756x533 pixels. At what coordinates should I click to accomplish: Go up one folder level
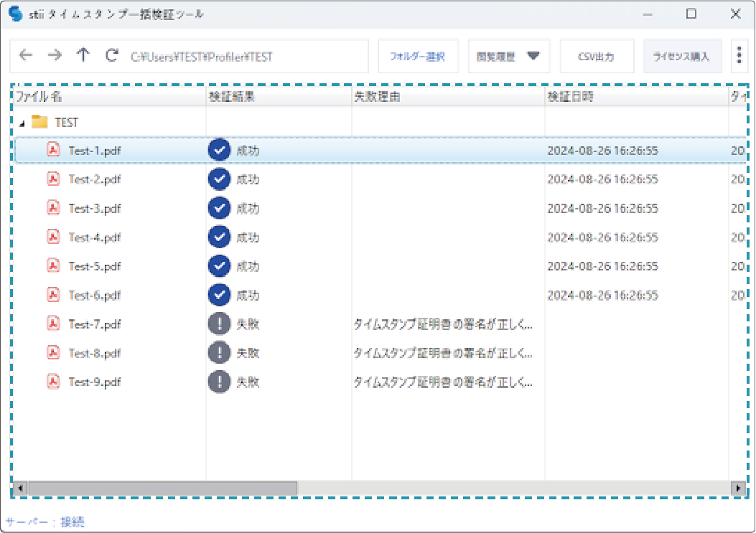pyautogui.click(x=83, y=56)
